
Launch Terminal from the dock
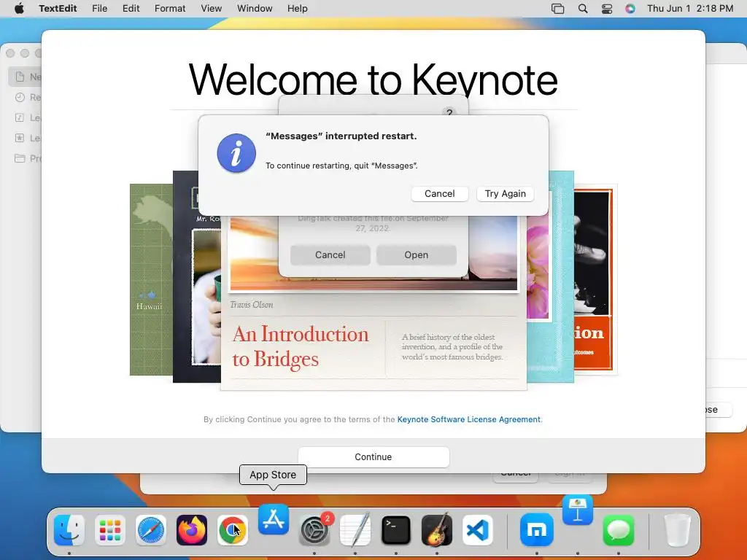(396, 530)
